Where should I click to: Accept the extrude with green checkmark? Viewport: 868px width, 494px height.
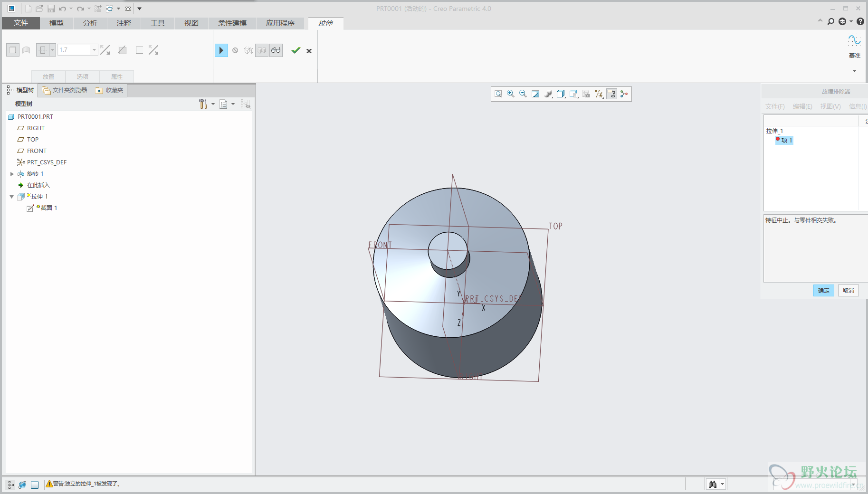click(296, 50)
